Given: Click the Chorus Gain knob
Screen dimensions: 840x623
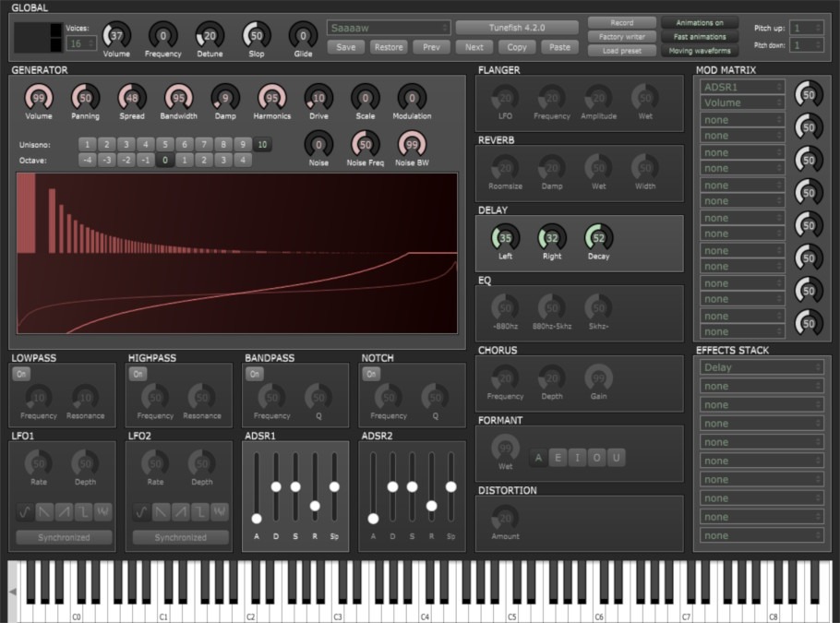Looking at the screenshot, I should pyautogui.click(x=598, y=377).
